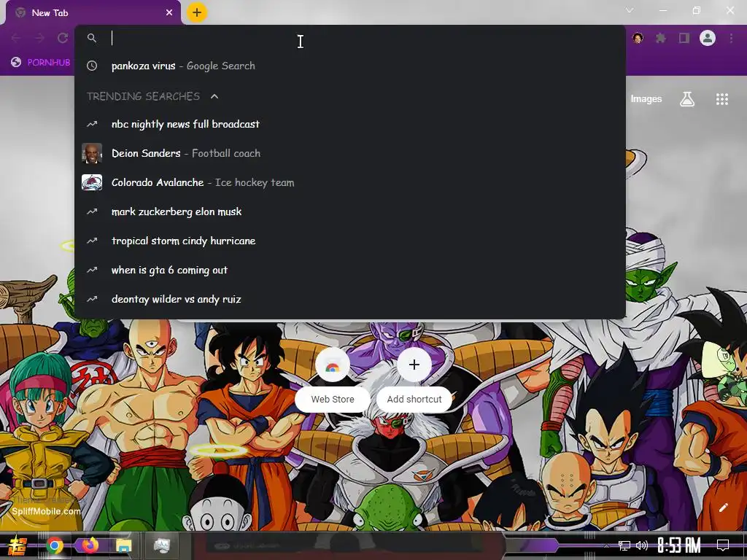Open the notification center tray icon
The image size is (747, 560).
coord(723,545)
